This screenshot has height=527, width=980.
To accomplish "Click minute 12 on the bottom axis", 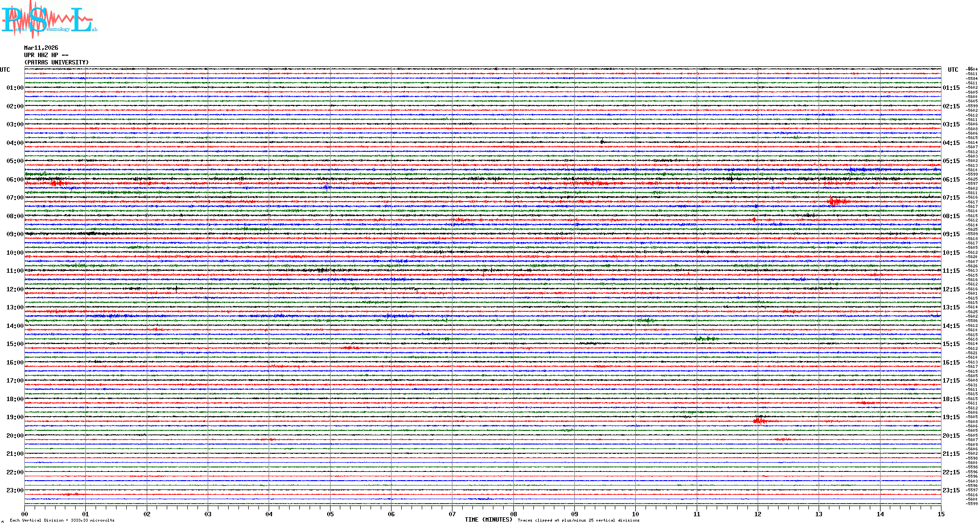I will pyautogui.click(x=758, y=514).
